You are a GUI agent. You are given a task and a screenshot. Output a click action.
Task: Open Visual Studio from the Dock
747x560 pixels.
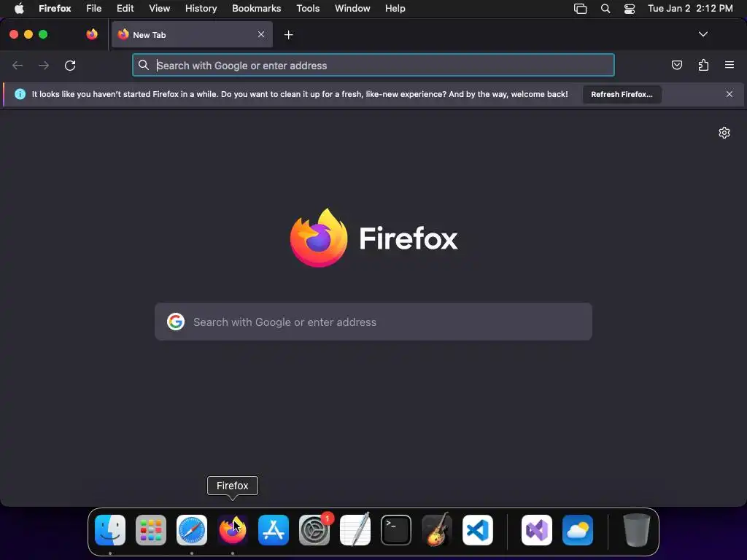(x=537, y=530)
